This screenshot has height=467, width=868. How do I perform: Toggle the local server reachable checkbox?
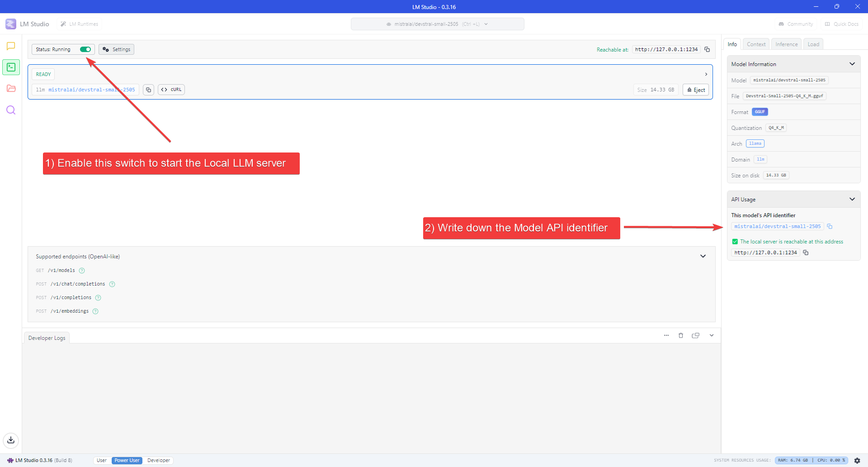point(735,242)
